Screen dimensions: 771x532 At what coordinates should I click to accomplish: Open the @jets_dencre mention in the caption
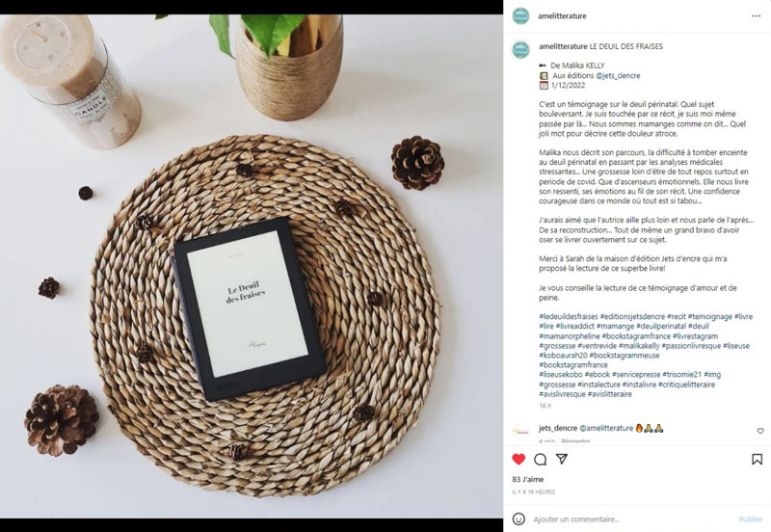(618, 76)
